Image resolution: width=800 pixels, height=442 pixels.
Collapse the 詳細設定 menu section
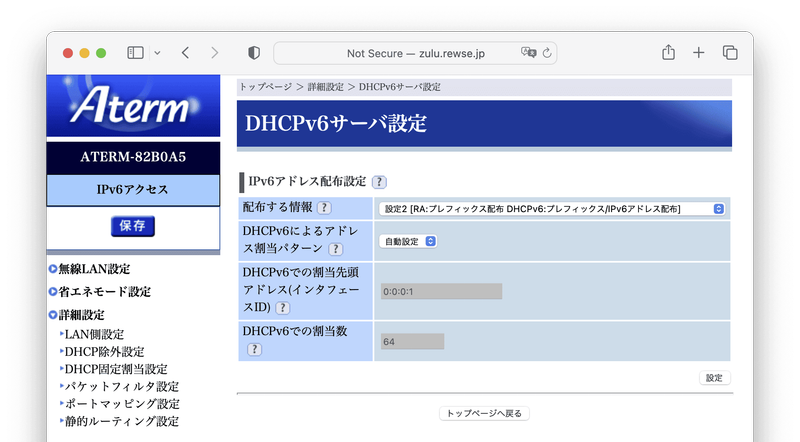click(x=53, y=315)
